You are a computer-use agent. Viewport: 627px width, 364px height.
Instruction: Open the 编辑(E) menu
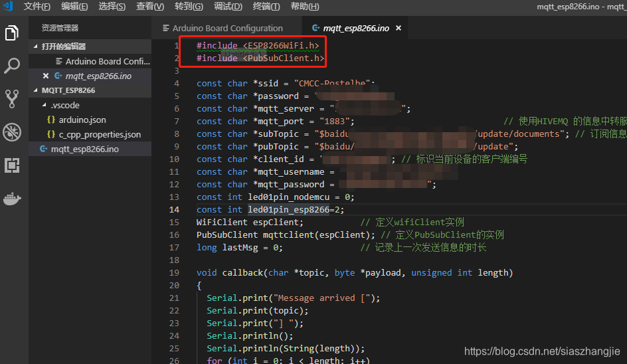pyautogui.click(x=74, y=7)
